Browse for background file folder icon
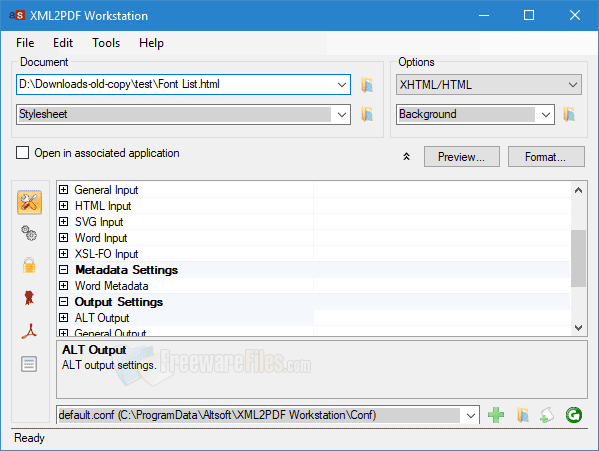599x451 pixels. click(569, 114)
